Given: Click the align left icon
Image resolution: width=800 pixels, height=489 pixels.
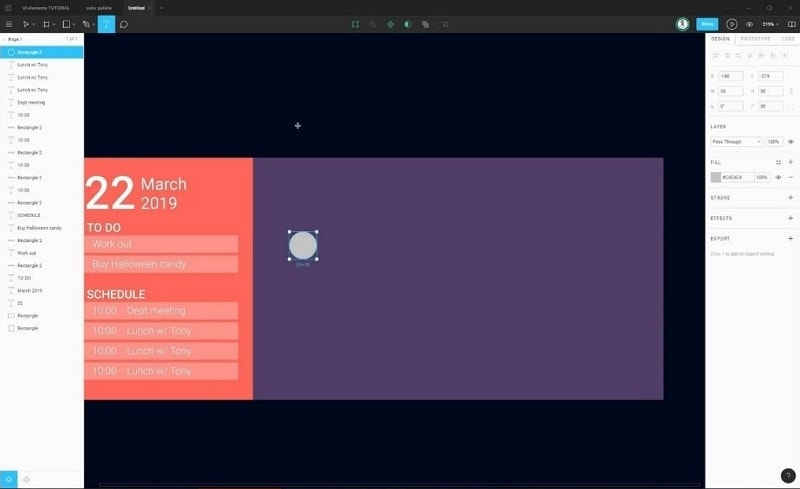Looking at the screenshot, I should [x=716, y=55].
